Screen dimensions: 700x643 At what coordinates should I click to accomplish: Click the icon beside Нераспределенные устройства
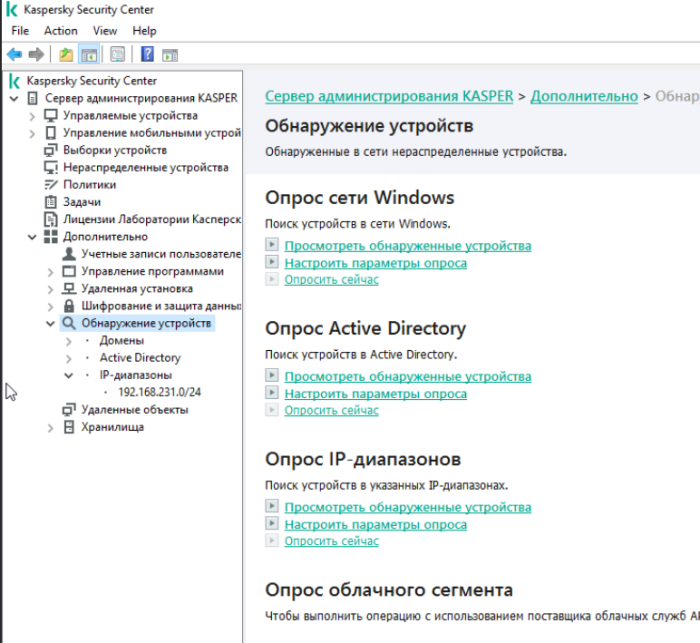coord(51,167)
